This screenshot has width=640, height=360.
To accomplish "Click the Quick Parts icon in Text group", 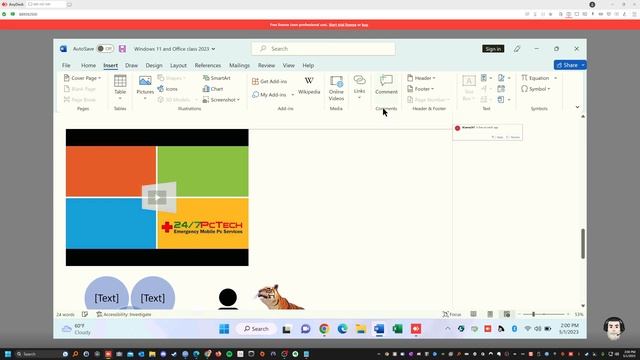I will click(x=484, y=78).
